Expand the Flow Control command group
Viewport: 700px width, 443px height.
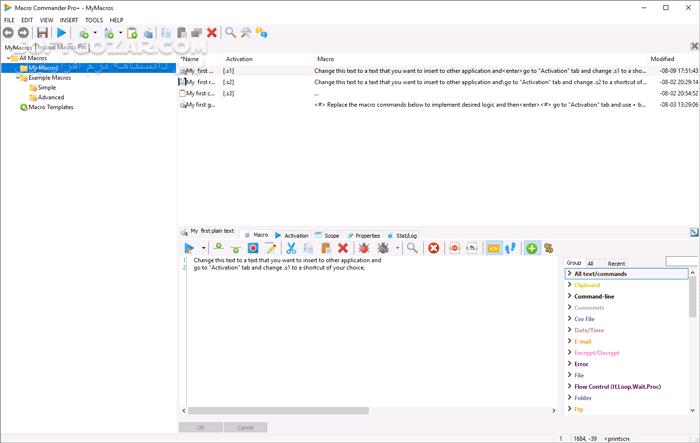tap(569, 386)
